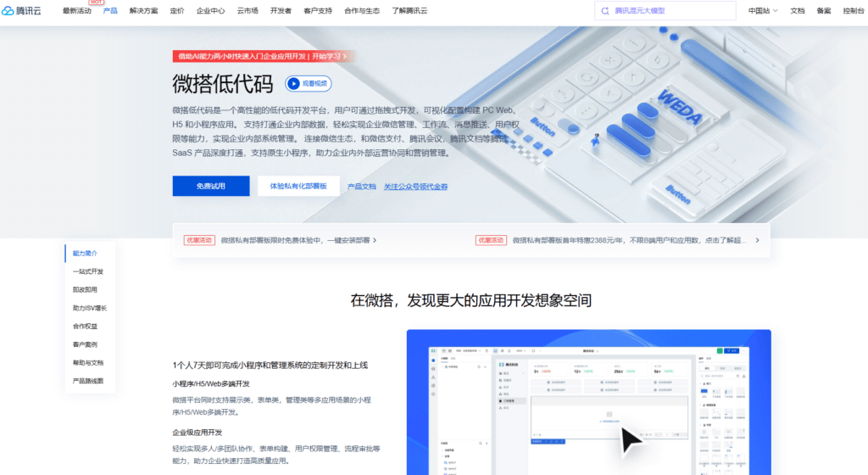This screenshot has width=868, height=475.
Task: Select 一站式开发 in side navigation
Action: pyautogui.click(x=88, y=271)
